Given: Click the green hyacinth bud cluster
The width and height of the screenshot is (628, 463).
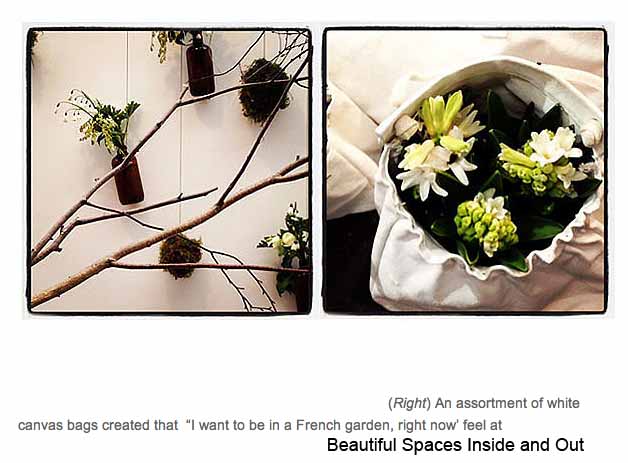Looking at the screenshot, I should click(486, 227).
